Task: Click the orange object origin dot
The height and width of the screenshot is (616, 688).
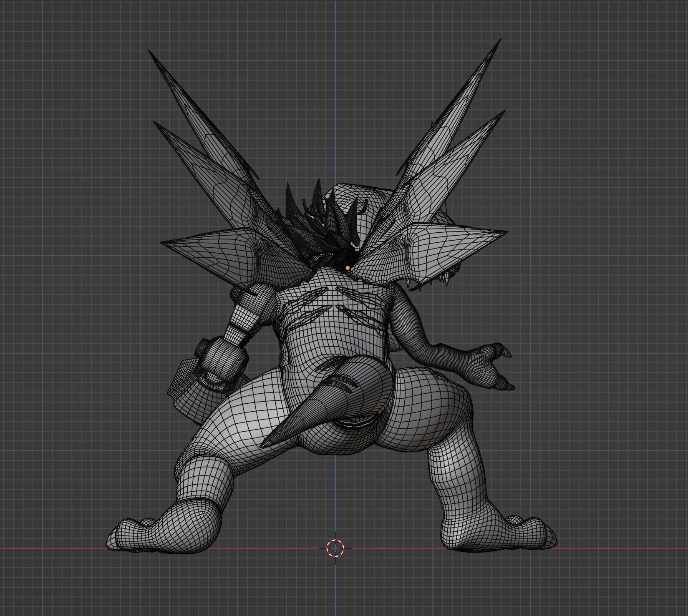Action: tap(348, 267)
